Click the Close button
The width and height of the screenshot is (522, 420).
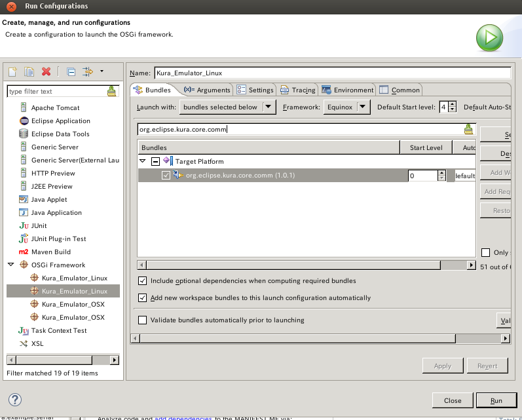(453, 400)
